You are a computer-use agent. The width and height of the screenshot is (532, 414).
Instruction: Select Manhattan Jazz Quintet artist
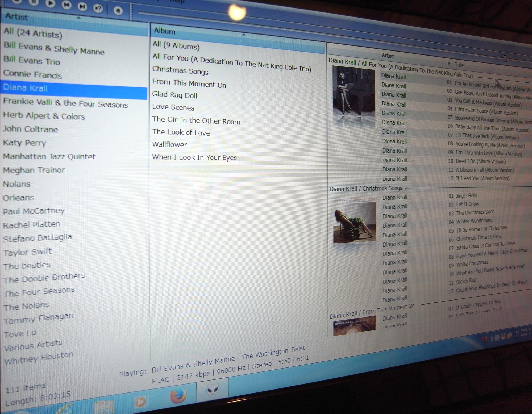(x=49, y=156)
